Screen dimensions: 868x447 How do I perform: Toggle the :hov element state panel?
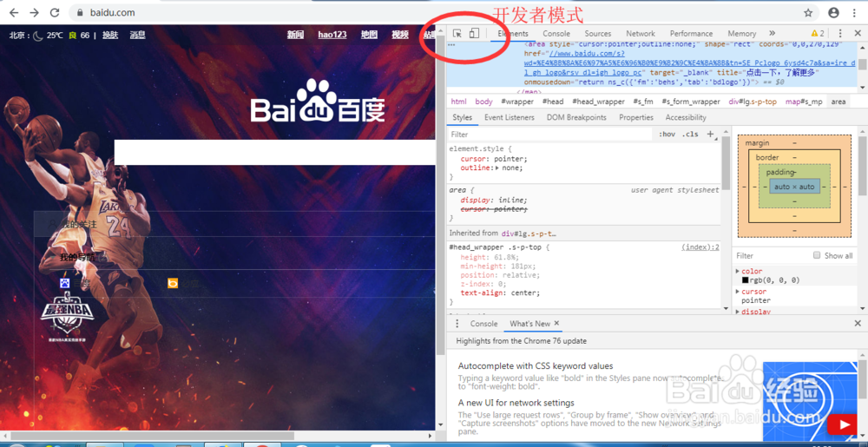667,135
